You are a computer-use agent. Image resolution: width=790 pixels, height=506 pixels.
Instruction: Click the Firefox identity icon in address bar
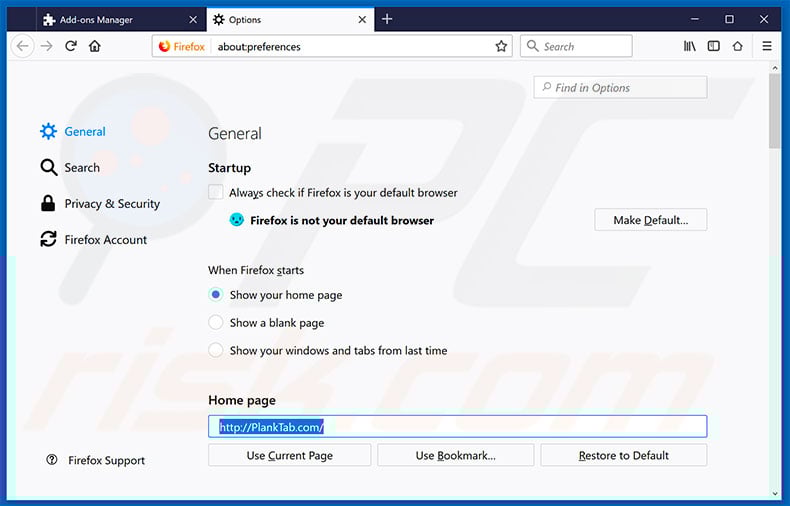(x=181, y=46)
